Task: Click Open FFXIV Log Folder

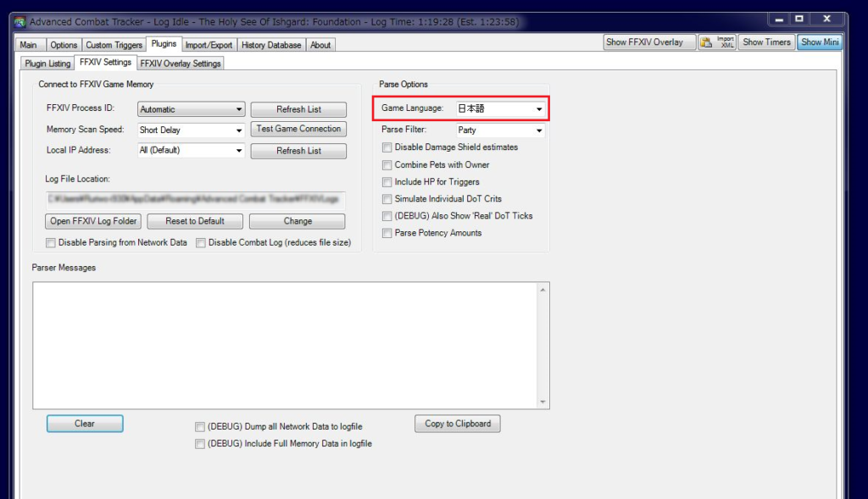Action: (93, 221)
